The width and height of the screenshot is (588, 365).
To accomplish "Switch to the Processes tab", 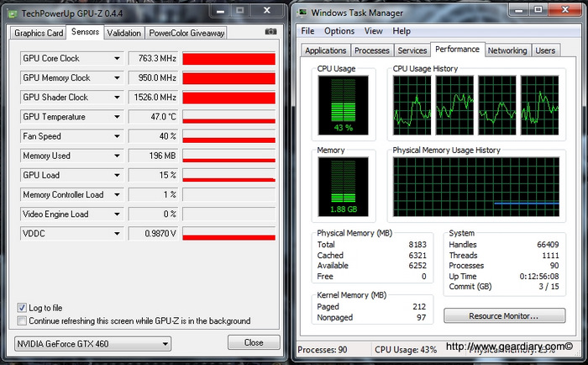I will (372, 50).
